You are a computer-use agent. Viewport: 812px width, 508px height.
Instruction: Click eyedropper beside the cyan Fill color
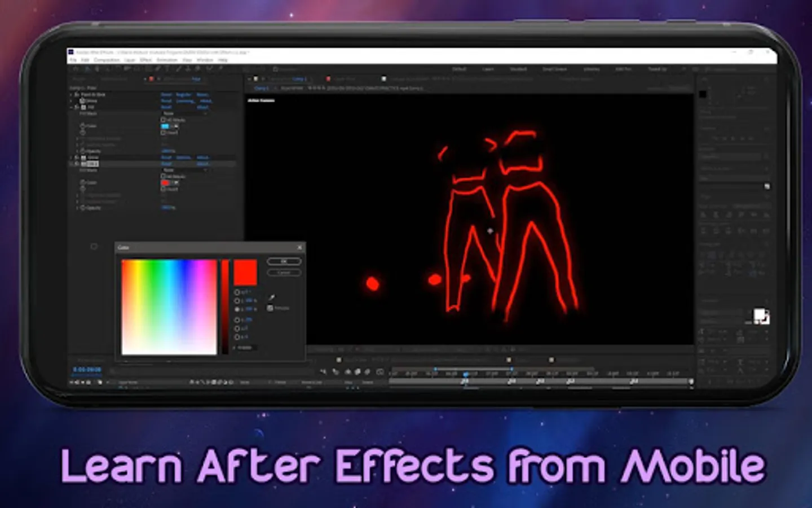(176, 126)
